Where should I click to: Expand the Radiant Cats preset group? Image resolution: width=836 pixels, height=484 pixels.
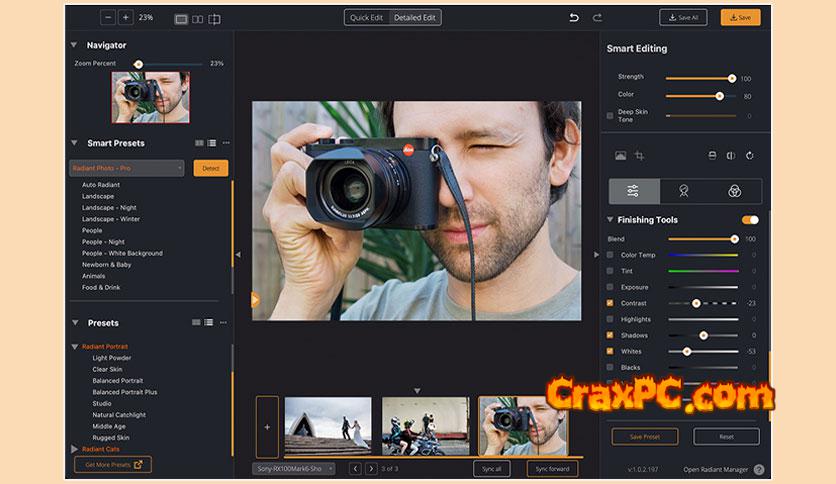click(x=74, y=449)
